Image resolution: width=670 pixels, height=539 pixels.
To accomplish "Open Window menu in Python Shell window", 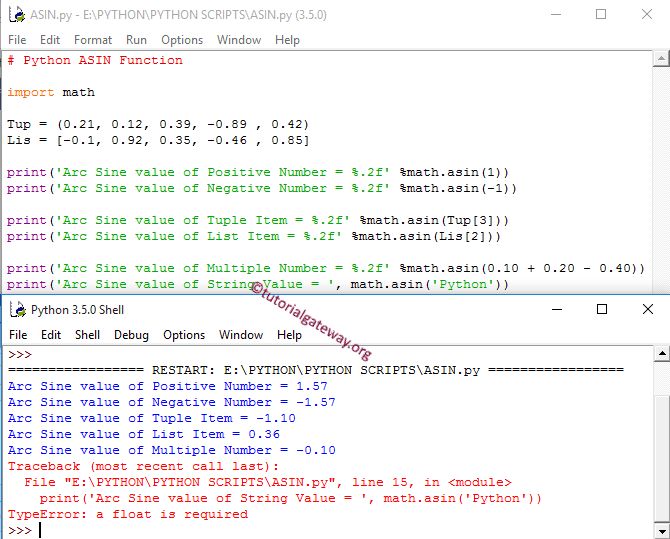I will [x=241, y=335].
